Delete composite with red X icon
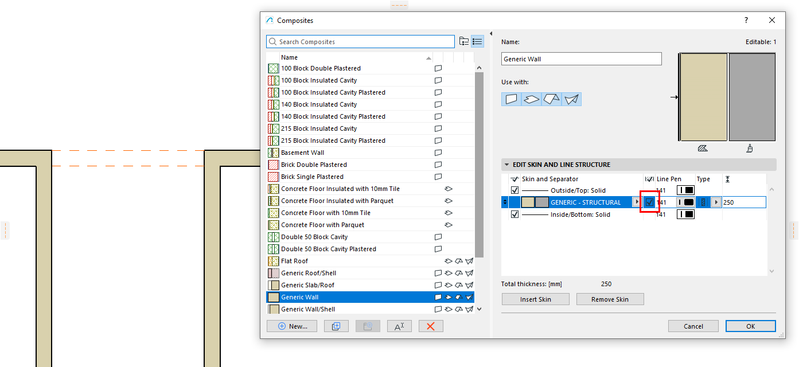799x367 pixels. point(431,326)
